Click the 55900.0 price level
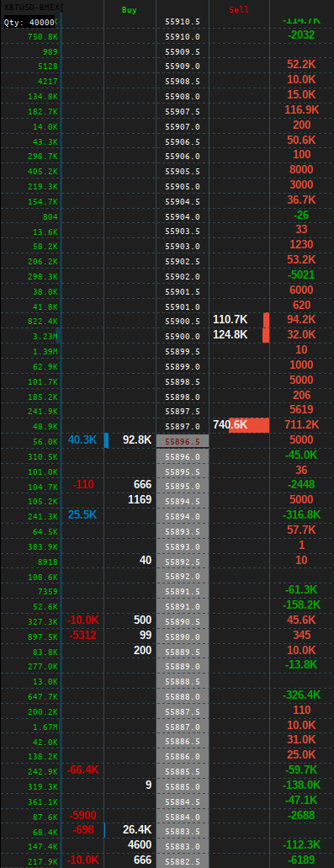The height and width of the screenshot is (868, 334). tap(183, 337)
